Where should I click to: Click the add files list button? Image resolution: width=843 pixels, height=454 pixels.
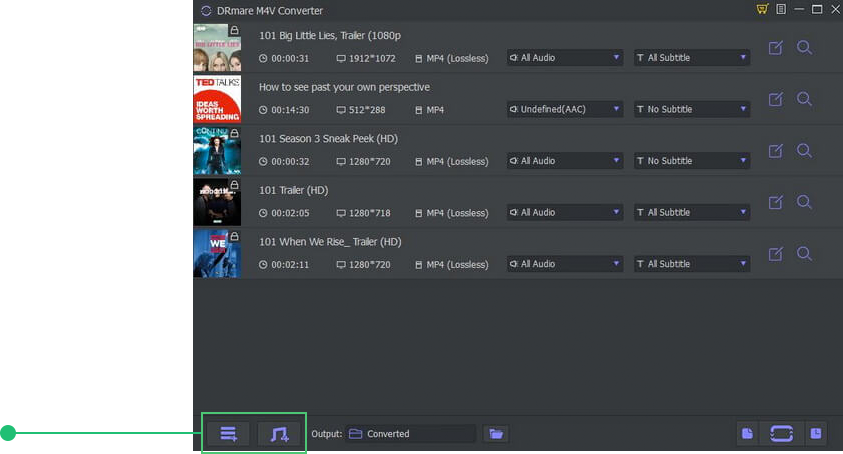pyautogui.click(x=228, y=434)
